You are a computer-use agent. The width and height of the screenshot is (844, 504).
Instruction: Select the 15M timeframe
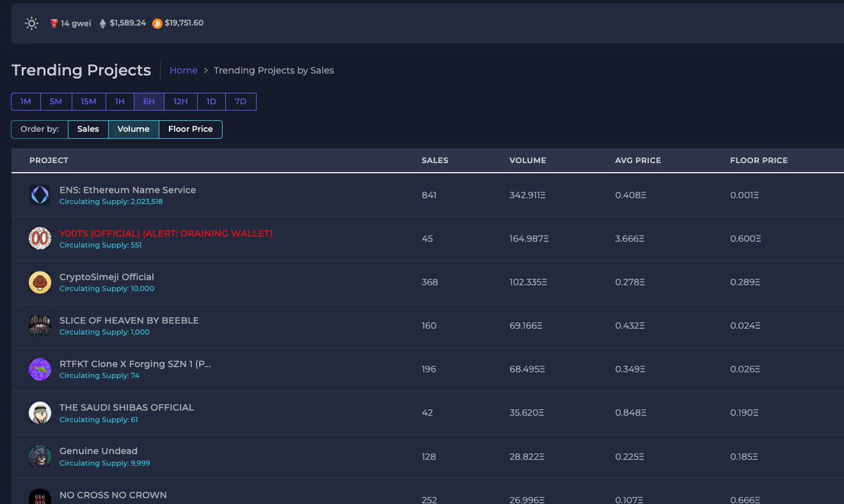[89, 102]
